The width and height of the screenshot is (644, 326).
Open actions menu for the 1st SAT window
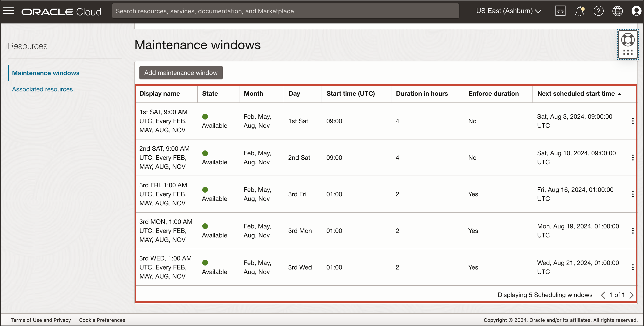pos(633,121)
